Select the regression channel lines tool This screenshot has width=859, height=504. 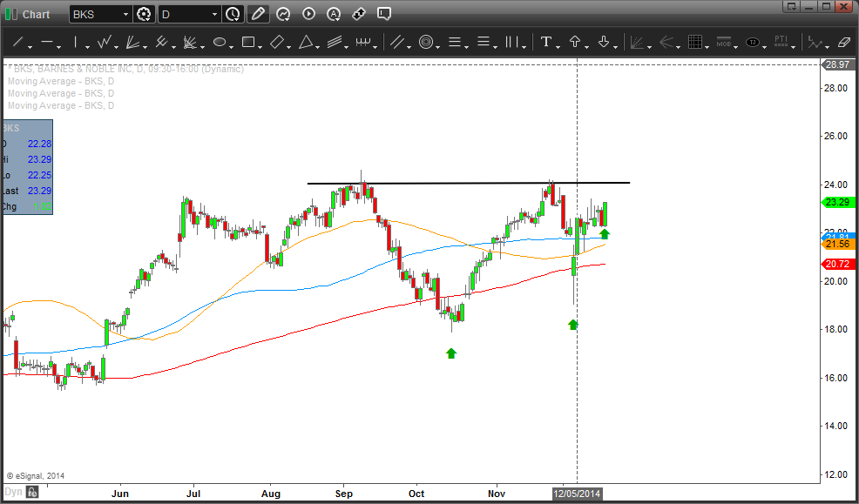[335, 42]
